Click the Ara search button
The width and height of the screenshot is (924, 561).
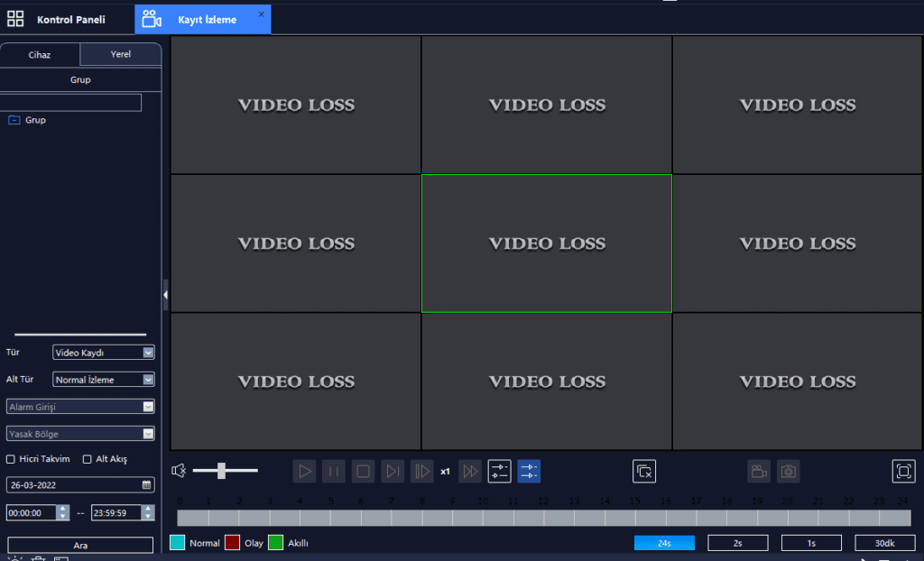click(x=80, y=545)
